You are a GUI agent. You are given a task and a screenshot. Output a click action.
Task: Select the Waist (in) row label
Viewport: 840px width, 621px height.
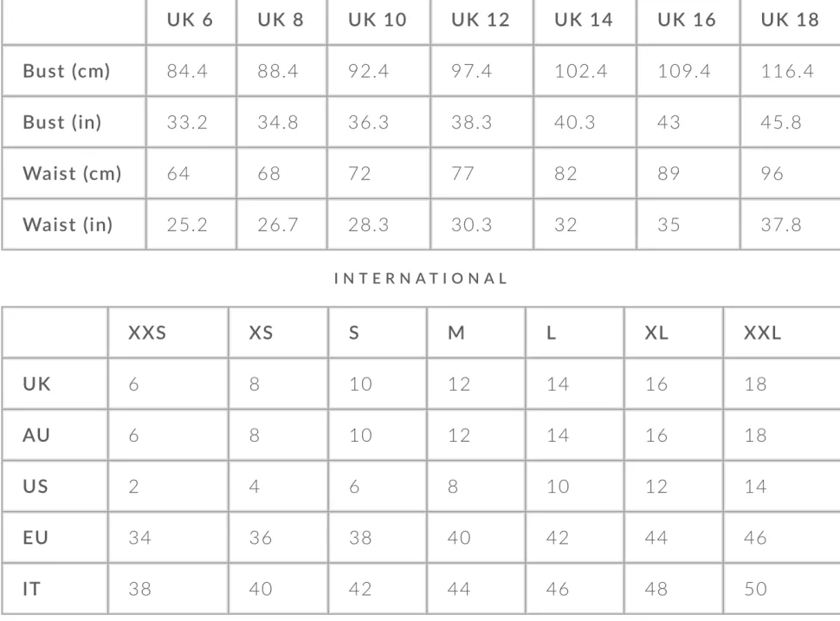[68, 224]
